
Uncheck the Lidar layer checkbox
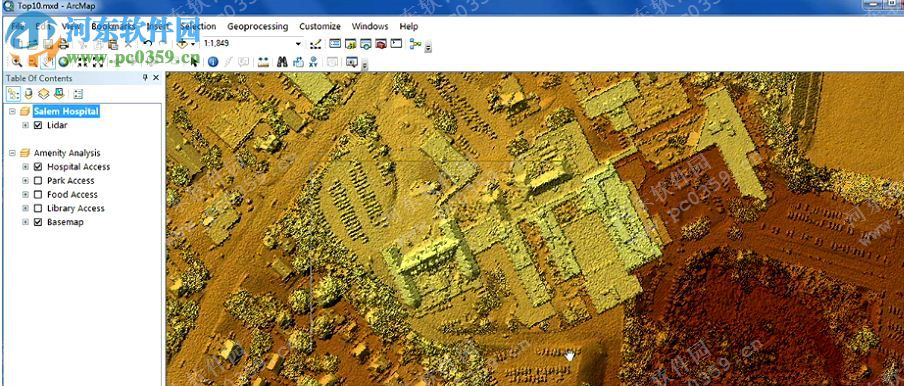[38, 125]
